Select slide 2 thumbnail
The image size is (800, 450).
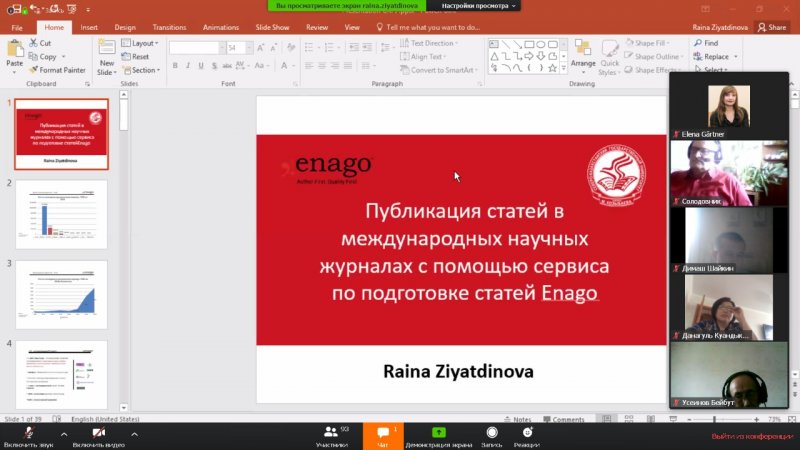tap(62, 214)
